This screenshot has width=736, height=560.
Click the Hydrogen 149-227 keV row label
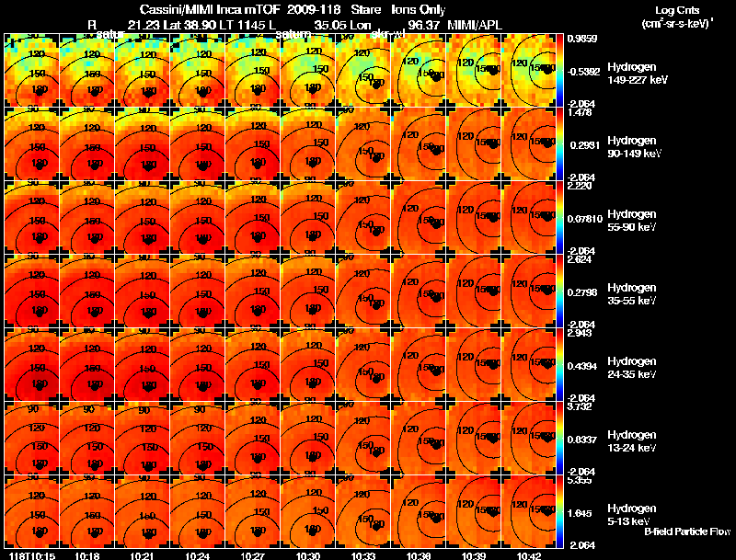click(x=637, y=74)
